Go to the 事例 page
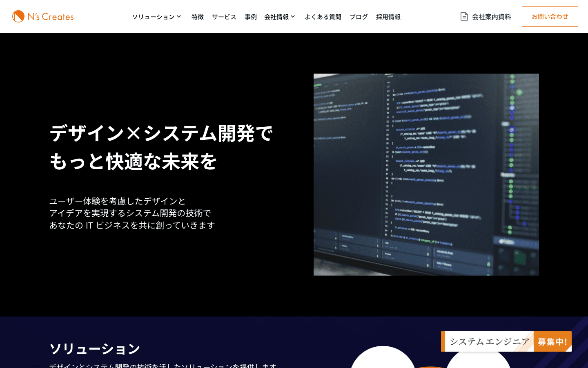The image size is (588, 368). [251, 17]
